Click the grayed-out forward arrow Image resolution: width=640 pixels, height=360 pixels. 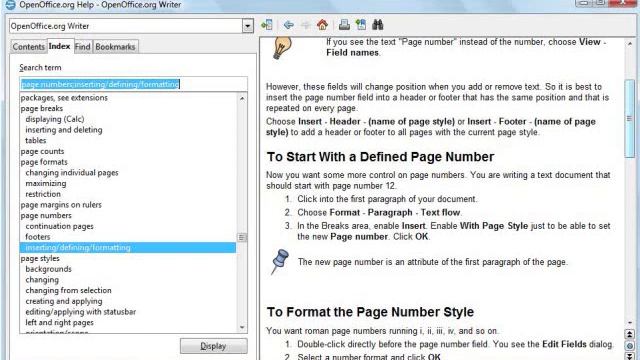coord(305,25)
